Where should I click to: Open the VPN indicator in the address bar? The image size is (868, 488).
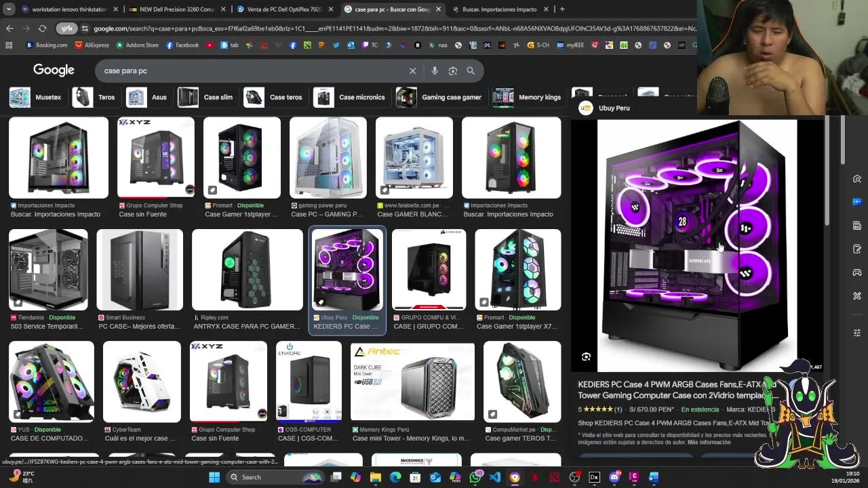tap(66, 28)
